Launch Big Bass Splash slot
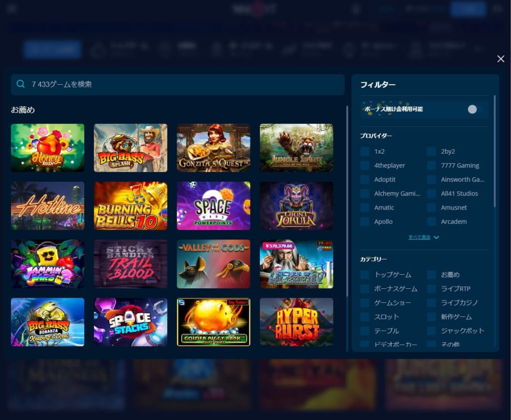 coord(130,148)
